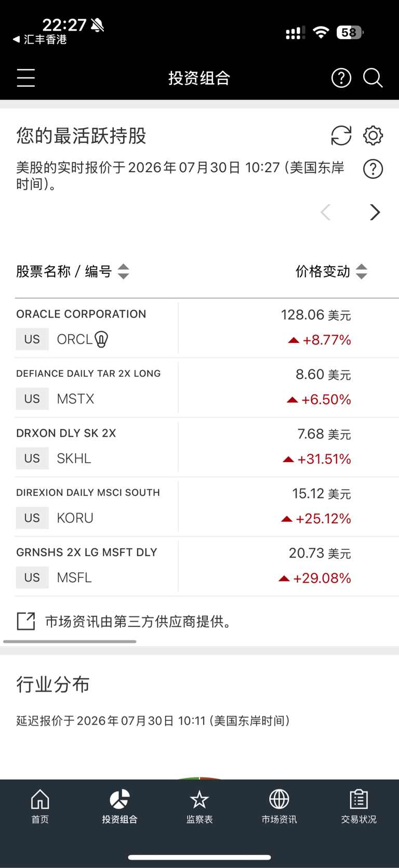Sort by price change arrows
Screen dimensions: 399x868
(362, 271)
